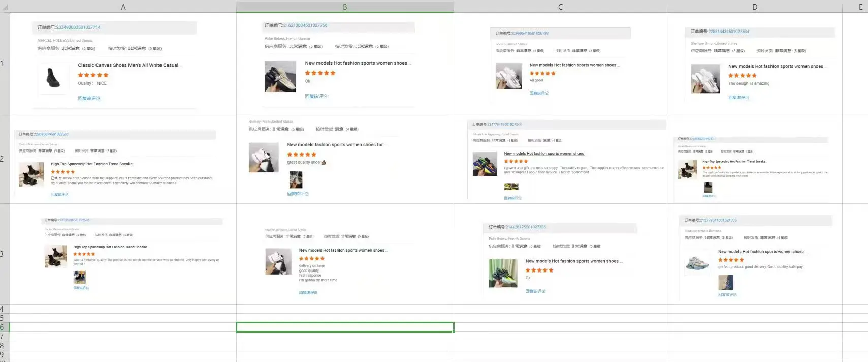Click order number 216213834501027756

(x=305, y=25)
